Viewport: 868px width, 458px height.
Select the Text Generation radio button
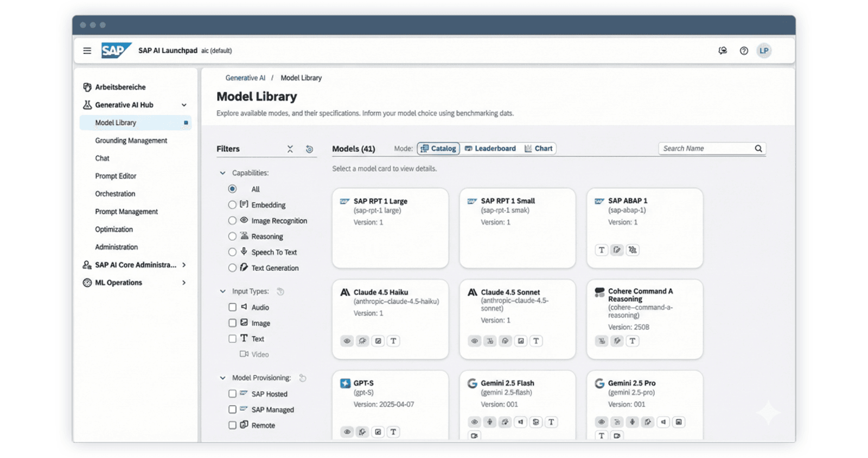232,268
